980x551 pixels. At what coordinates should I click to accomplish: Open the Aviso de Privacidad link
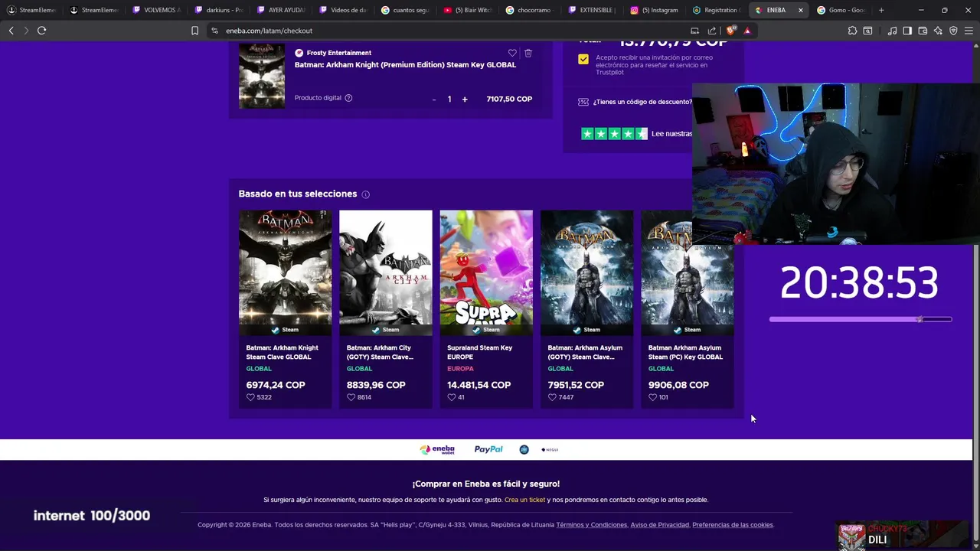[659, 525]
